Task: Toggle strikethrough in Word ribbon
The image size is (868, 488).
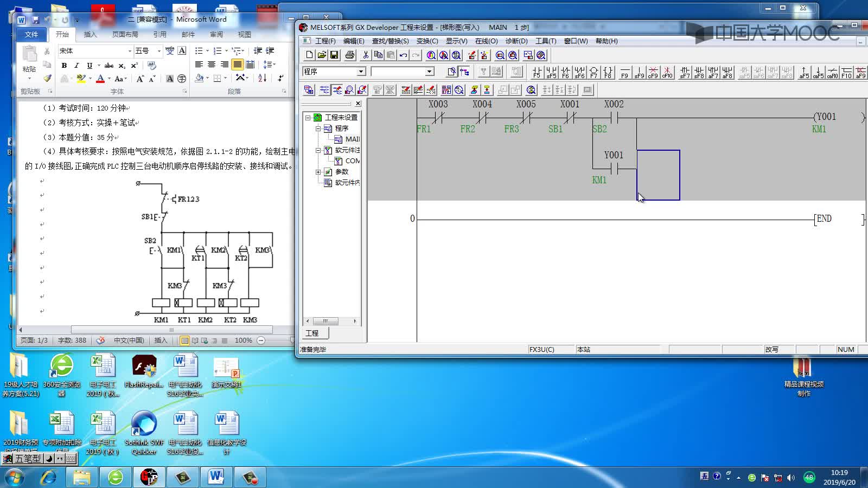Action: click(109, 65)
